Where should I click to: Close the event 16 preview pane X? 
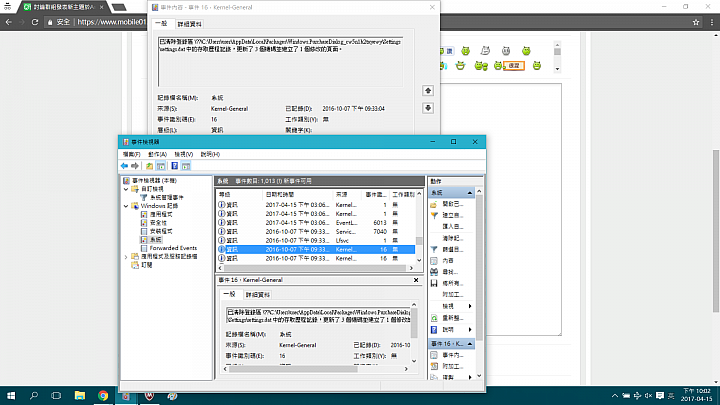click(416, 280)
